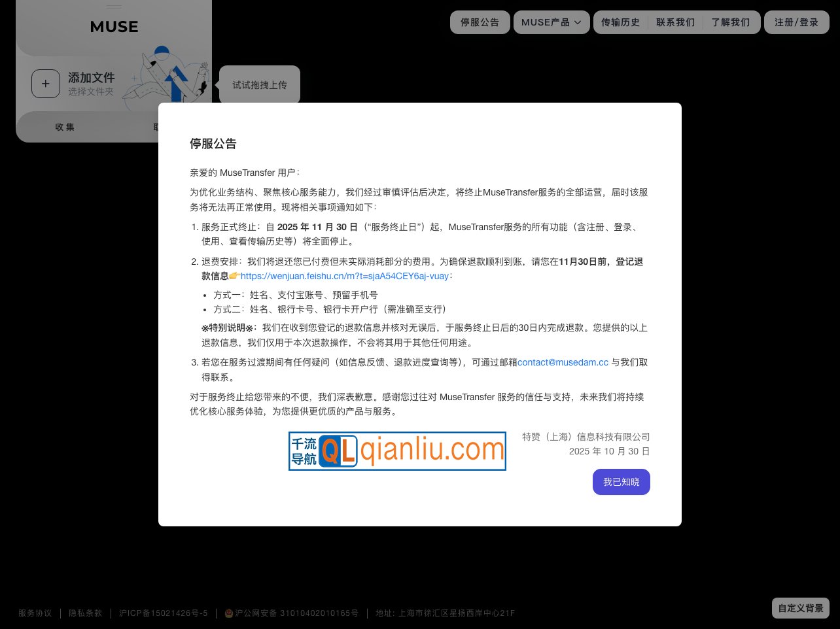Click the MUSE logo at top left
Screen dimensions: 840x629
point(113,27)
